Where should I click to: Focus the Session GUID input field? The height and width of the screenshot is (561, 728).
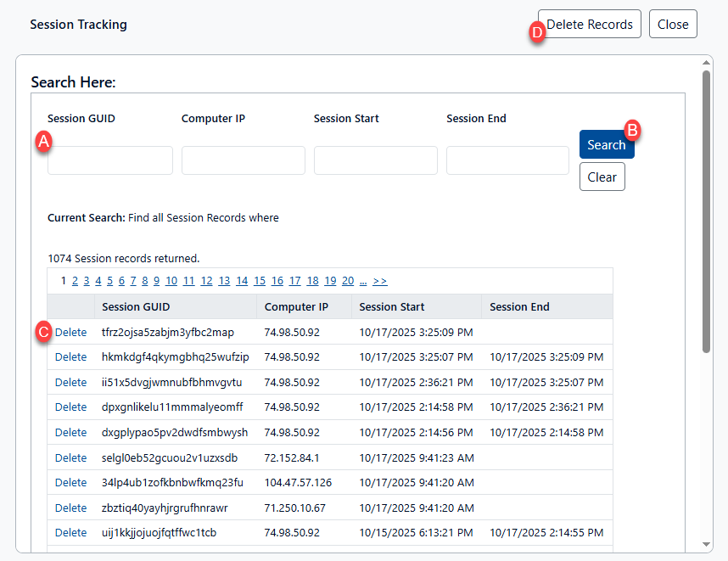(110, 160)
